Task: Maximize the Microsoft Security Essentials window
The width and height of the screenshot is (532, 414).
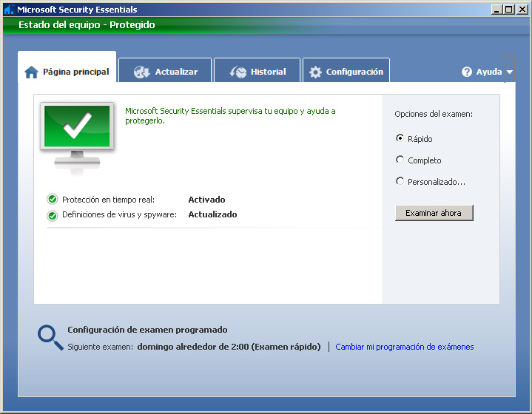Action: pos(508,10)
